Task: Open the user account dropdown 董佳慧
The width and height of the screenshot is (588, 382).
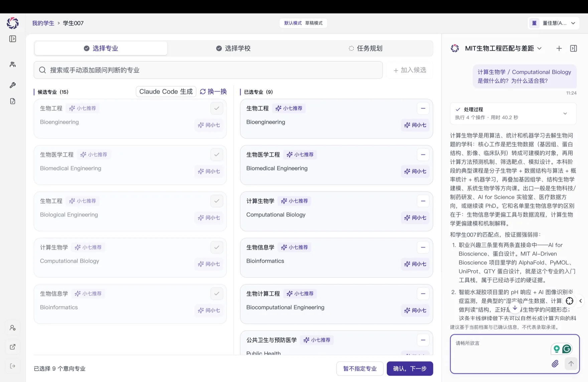Action: pyautogui.click(x=553, y=23)
